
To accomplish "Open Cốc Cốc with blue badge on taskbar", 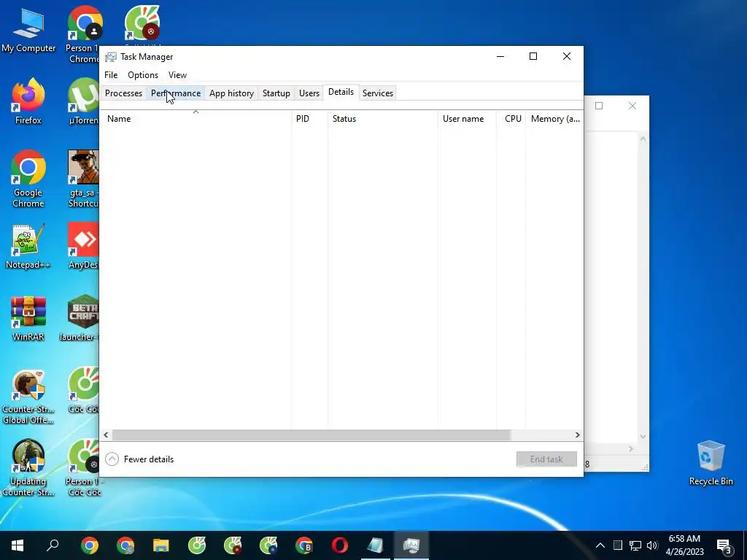I will click(x=268, y=545).
